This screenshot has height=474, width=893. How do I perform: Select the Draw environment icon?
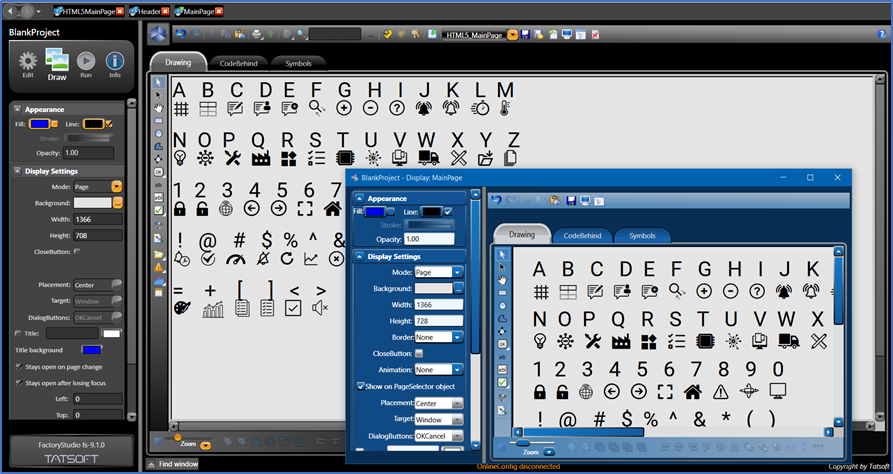click(x=57, y=62)
